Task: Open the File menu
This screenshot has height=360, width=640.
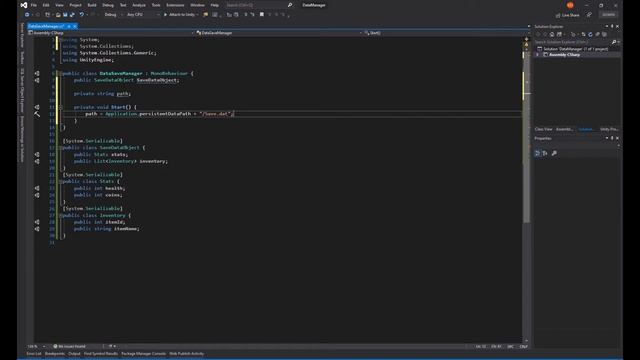Action: tap(34, 5)
